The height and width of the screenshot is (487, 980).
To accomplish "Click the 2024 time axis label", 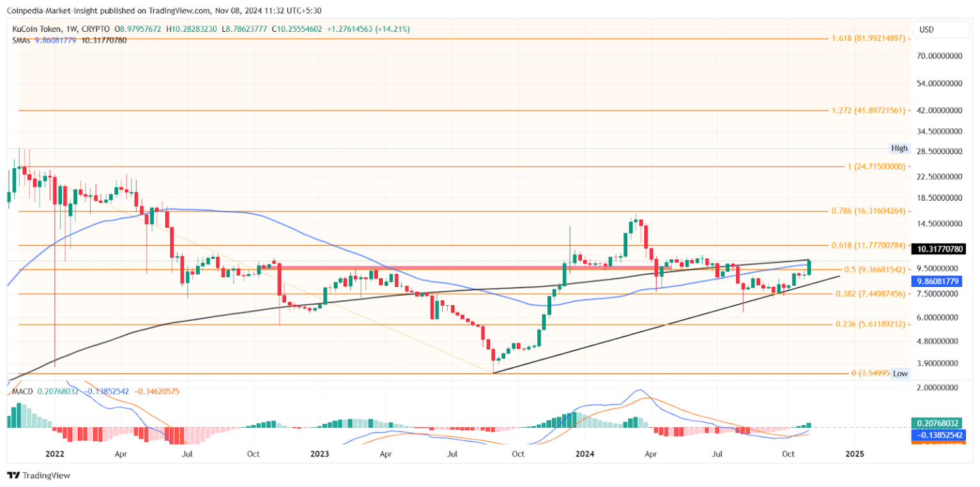I will click(x=585, y=454).
